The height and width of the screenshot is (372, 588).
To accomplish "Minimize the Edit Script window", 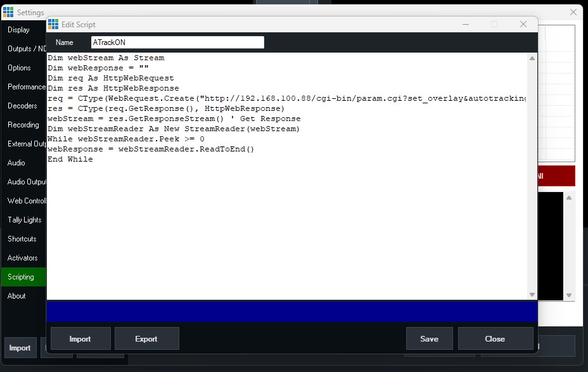I will (465, 24).
